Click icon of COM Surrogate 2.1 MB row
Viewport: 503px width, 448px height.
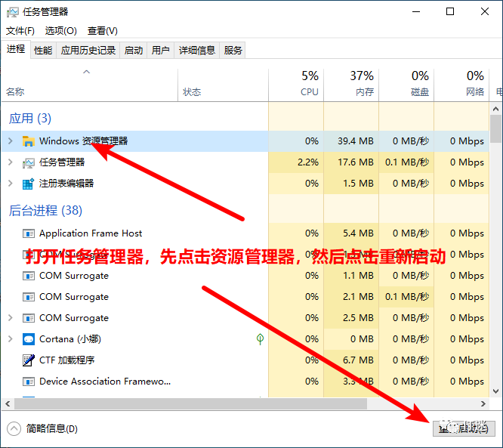pyautogui.click(x=29, y=297)
